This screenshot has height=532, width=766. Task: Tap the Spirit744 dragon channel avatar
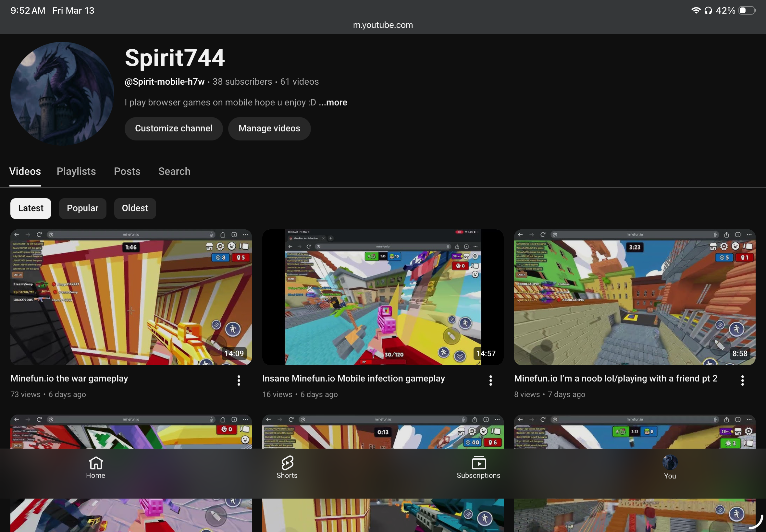pyautogui.click(x=62, y=94)
